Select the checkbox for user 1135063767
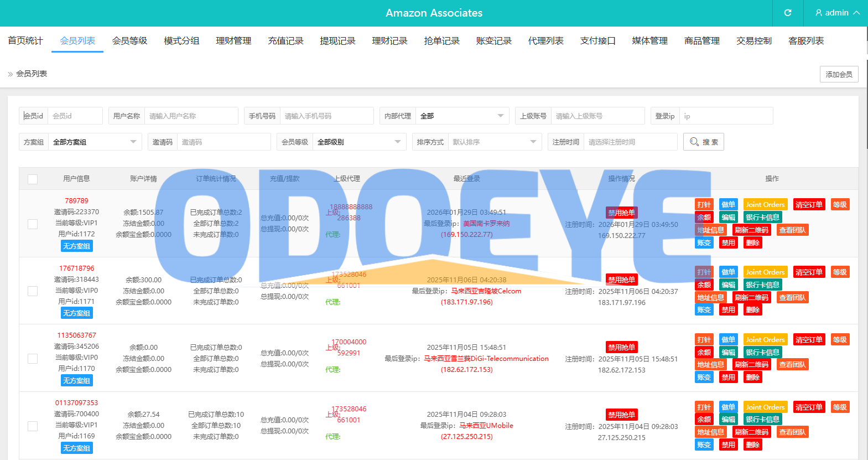The width and height of the screenshot is (868, 460). click(x=33, y=359)
